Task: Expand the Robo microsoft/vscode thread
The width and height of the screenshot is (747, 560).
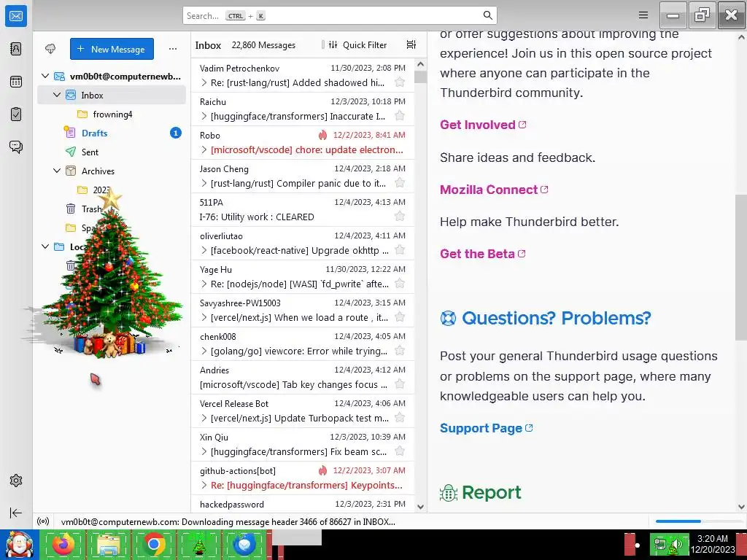Action: (x=204, y=150)
